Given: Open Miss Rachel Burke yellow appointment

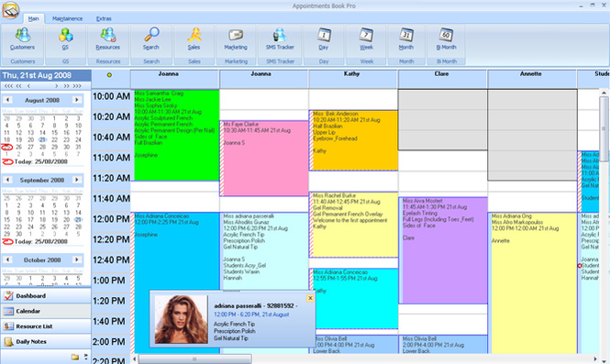Looking at the screenshot, I should coord(354,225).
